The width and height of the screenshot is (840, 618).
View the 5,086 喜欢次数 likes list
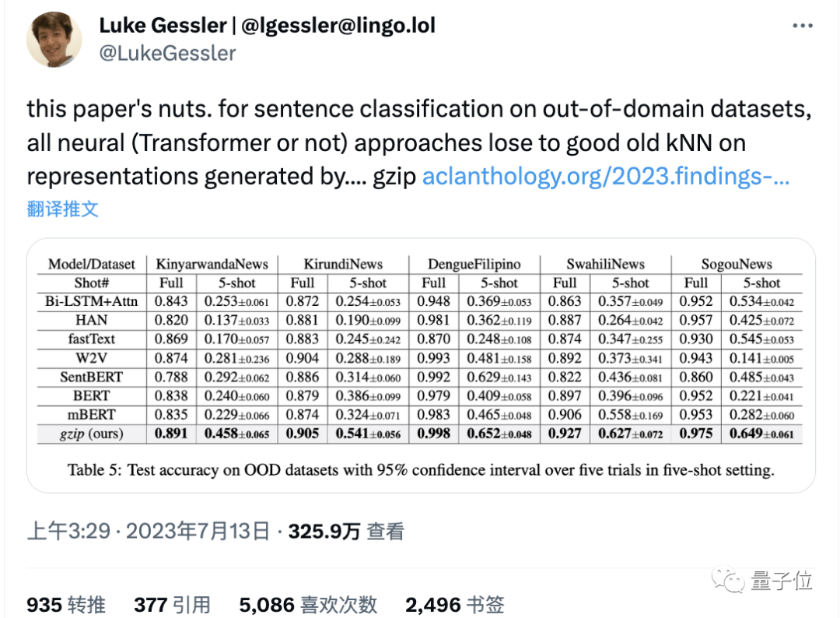308,605
